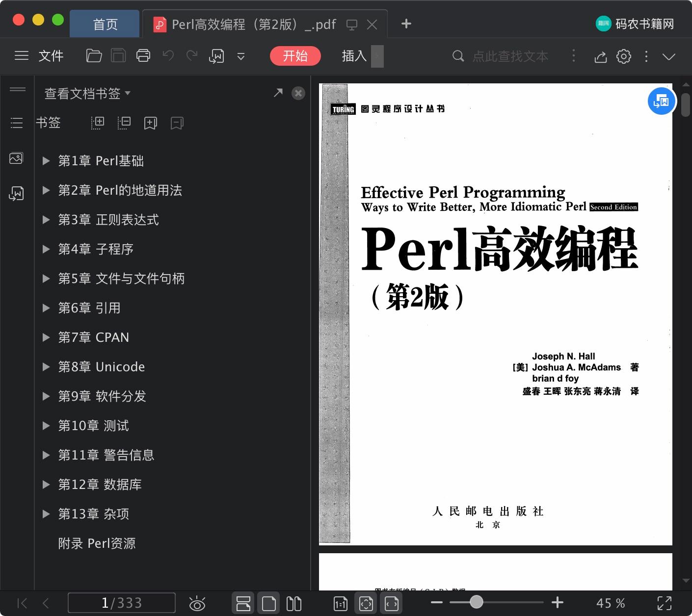Open the quick access toolbar dropdown arrow
This screenshot has height=616, width=692.
tap(241, 56)
